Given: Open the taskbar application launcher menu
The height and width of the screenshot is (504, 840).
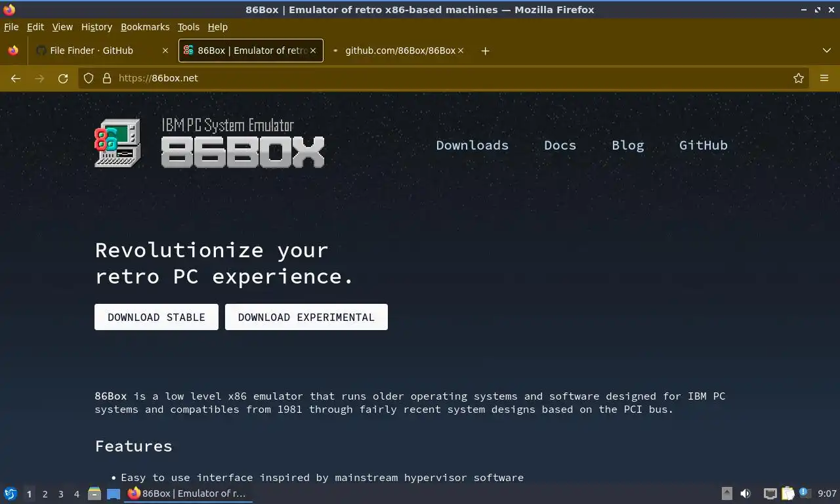Looking at the screenshot, I should tap(10, 493).
